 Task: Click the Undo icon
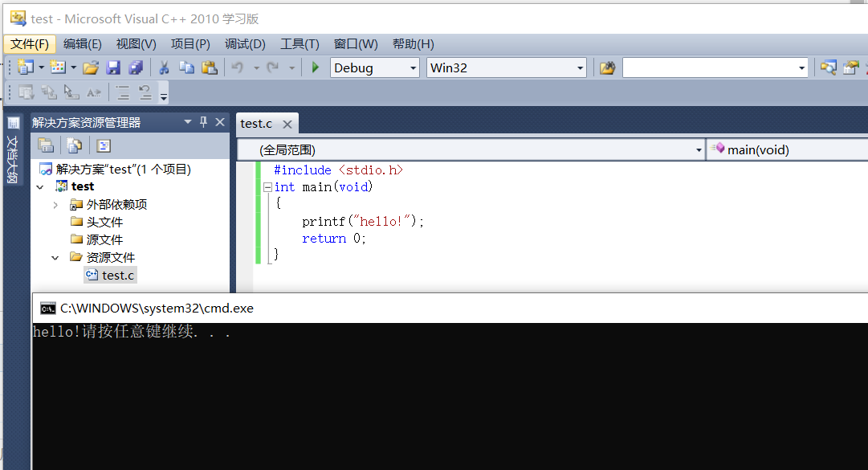tap(238, 67)
